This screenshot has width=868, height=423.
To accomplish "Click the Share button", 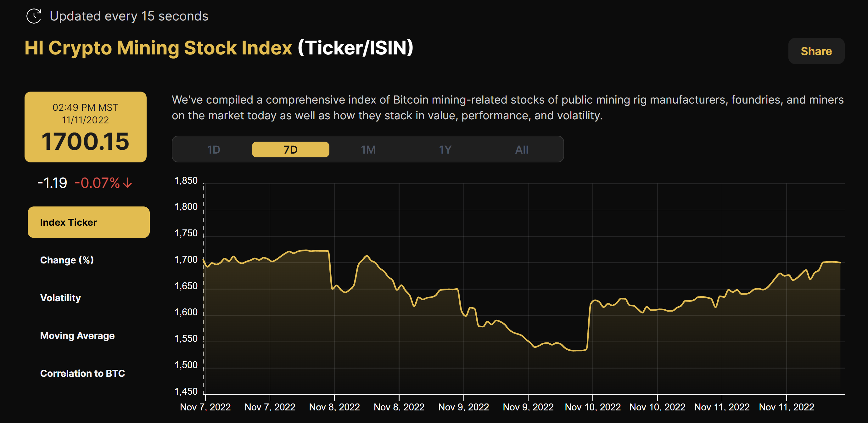I will pos(816,51).
